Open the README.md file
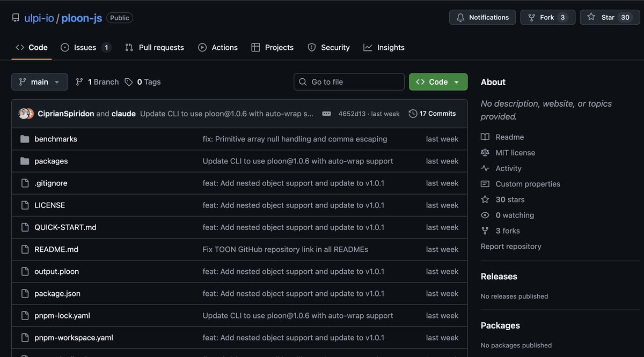 (x=56, y=249)
